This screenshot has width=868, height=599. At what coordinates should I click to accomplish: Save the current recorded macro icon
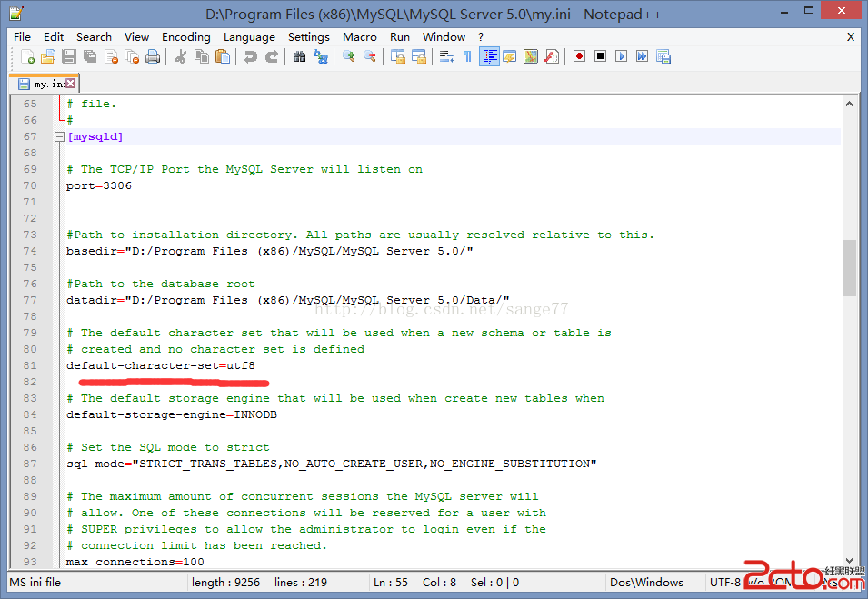663,56
